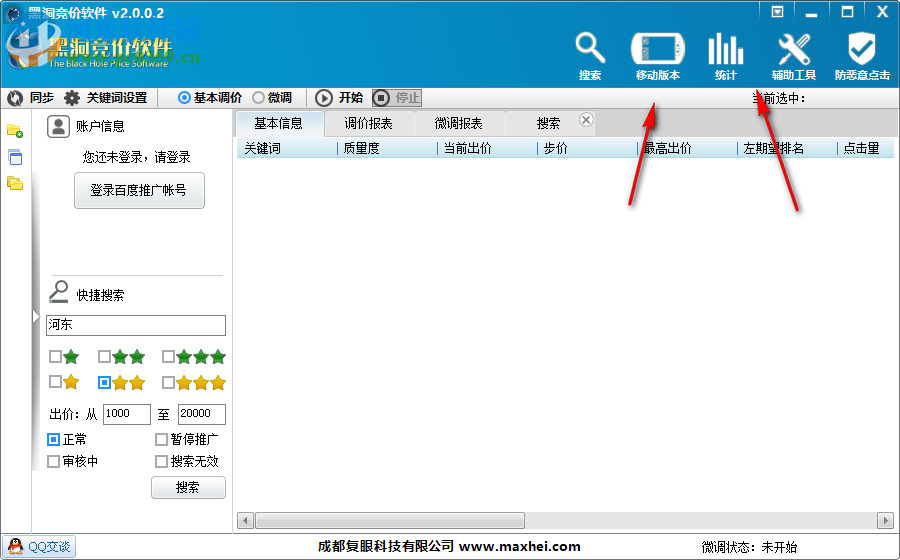Sort by the 步价 column header
The width and height of the screenshot is (900, 560).
(x=587, y=149)
